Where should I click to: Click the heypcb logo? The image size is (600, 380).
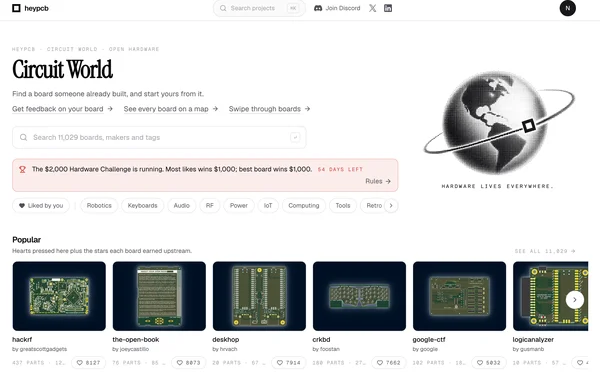pyautogui.click(x=30, y=8)
